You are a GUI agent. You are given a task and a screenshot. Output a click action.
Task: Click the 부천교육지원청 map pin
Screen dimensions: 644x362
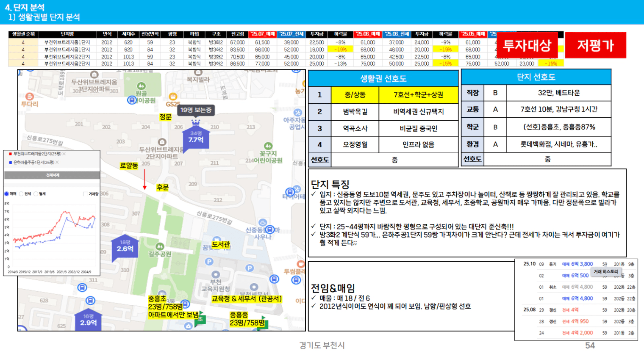[216, 274]
